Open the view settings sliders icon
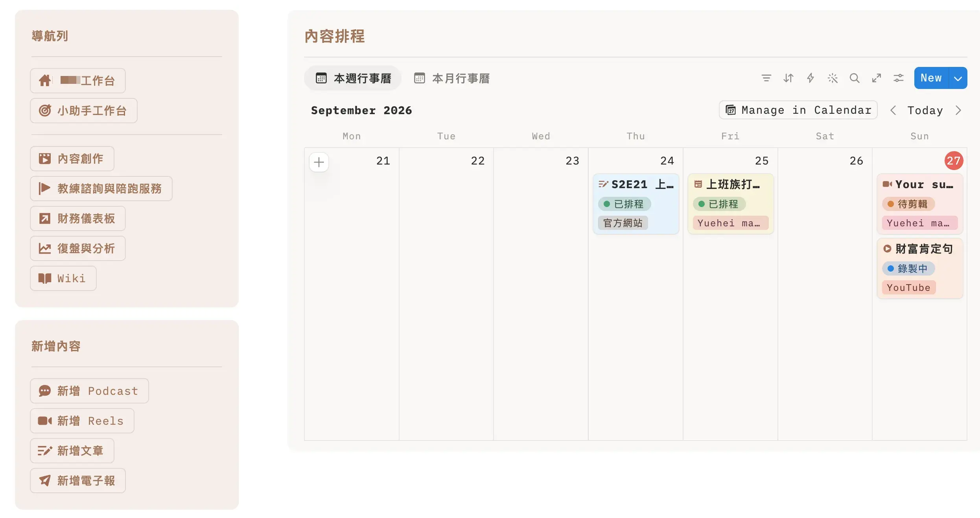The height and width of the screenshot is (518, 980). pyautogui.click(x=898, y=78)
